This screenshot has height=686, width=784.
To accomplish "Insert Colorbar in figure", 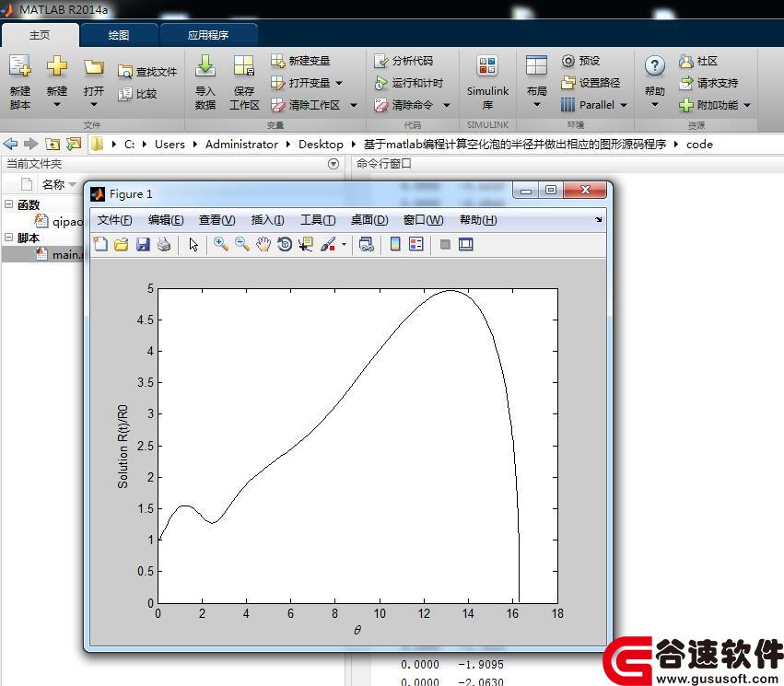I will tap(395, 244).
